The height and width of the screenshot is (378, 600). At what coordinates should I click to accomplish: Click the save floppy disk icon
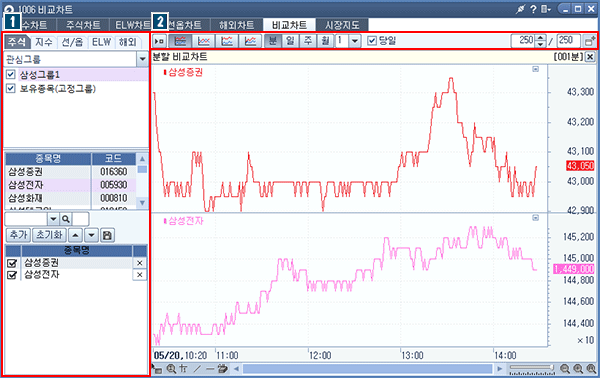click(107, 235)
